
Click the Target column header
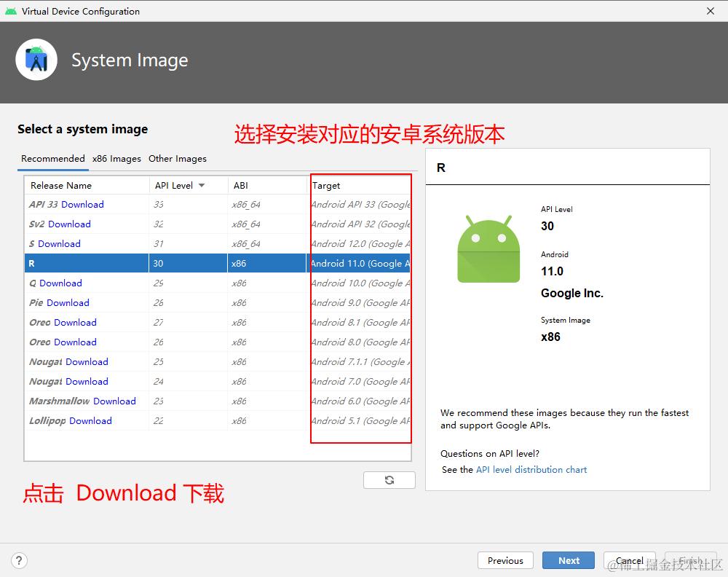tap(358, 185)
